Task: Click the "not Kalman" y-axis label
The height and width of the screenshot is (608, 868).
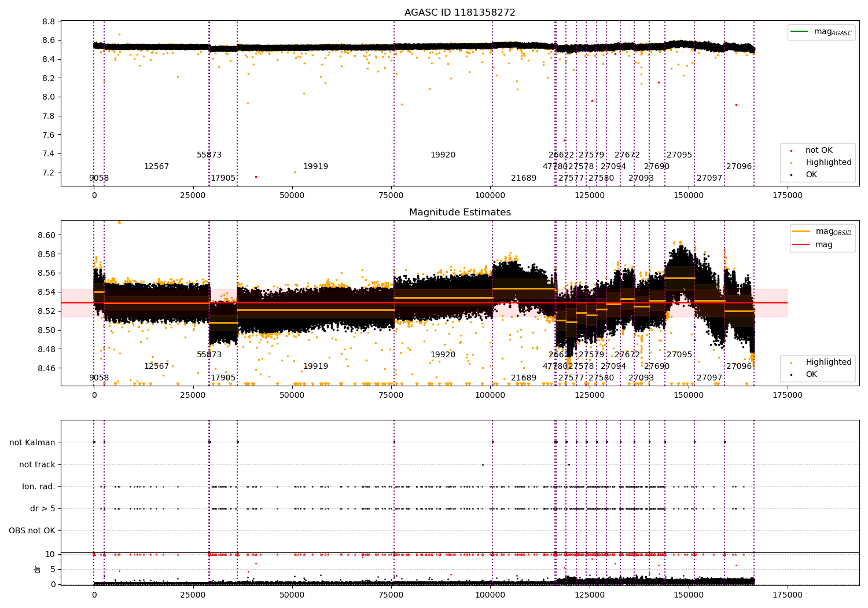Action: 32,442
